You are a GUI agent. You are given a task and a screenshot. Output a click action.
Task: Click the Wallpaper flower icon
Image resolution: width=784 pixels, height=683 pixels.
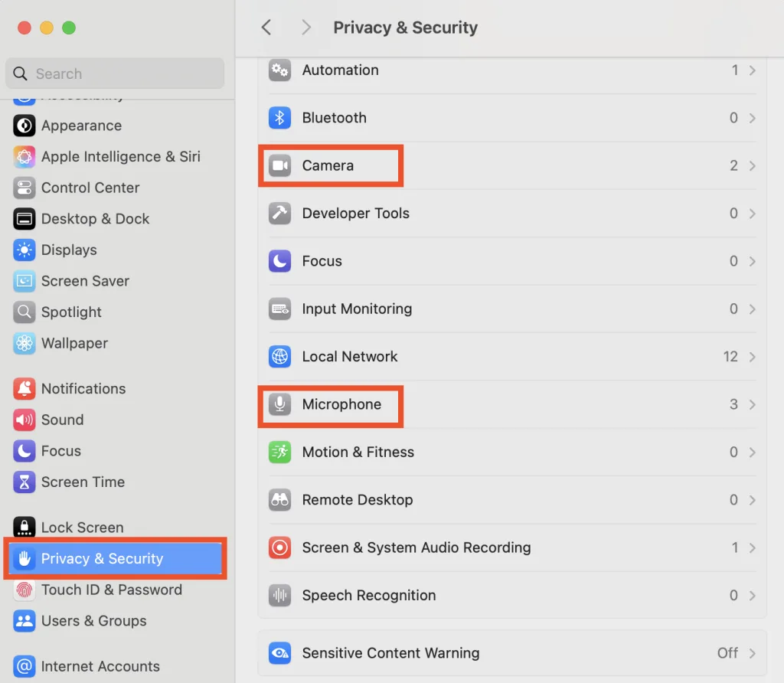[x=24, y=343]
